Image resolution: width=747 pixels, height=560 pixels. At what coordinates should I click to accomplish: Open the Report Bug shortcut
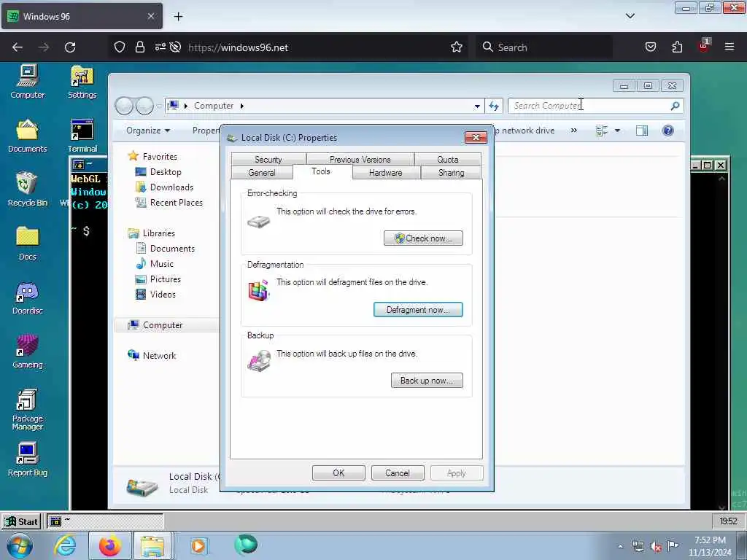tap(28, 459)
